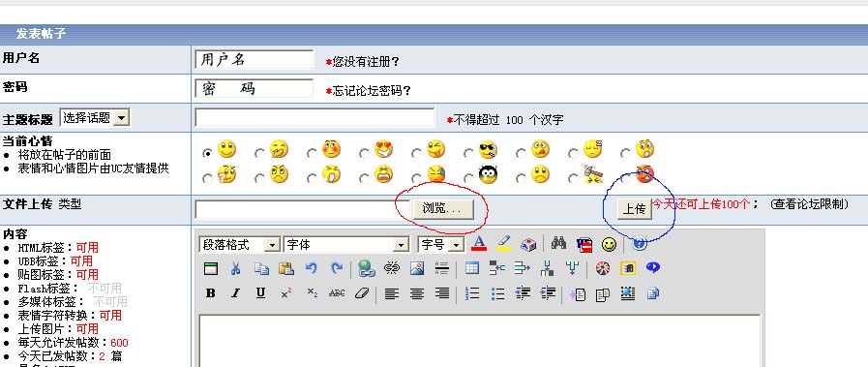Open the 字体 font dropdown

[x=346, y=245]
